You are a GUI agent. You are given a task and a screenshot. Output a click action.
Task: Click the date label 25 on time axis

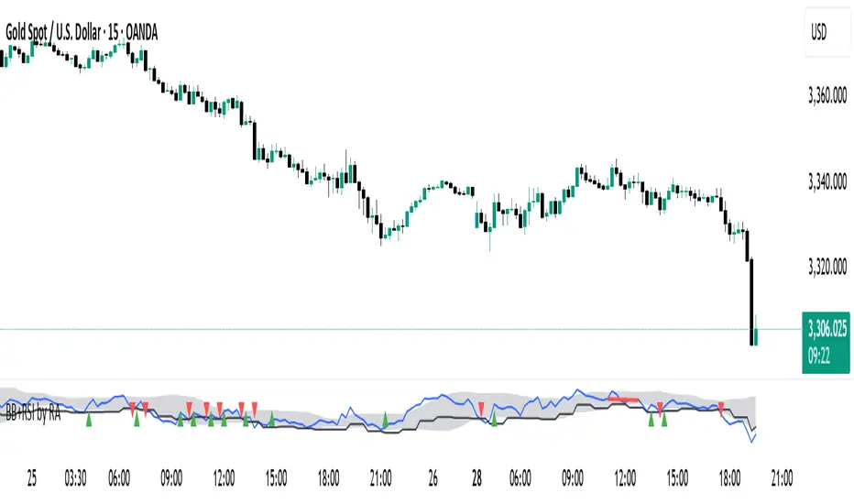(31, 478)
